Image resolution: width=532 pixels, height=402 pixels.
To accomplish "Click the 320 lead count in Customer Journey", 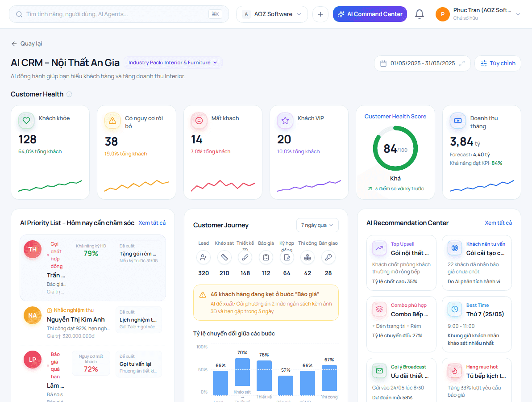I will (204, 273).
